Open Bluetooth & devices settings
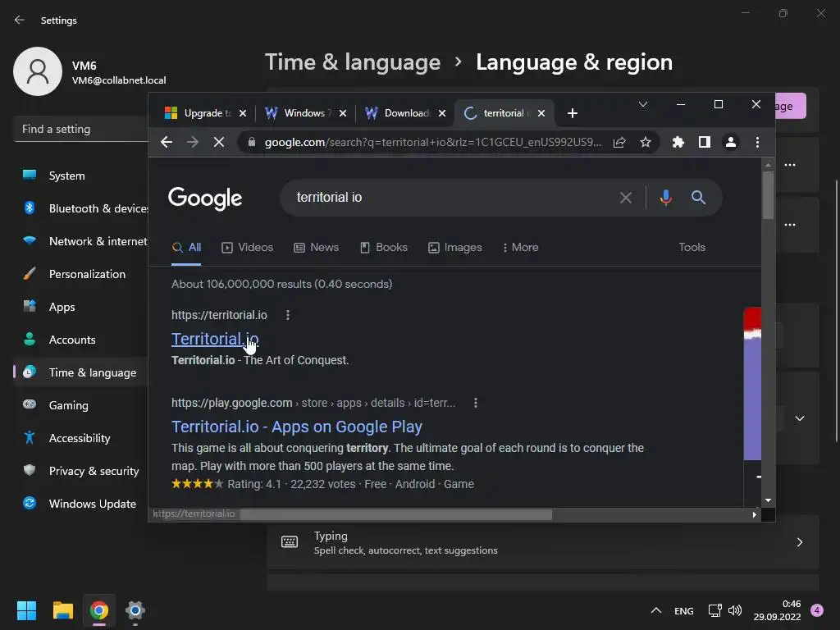 click(80, 208)
